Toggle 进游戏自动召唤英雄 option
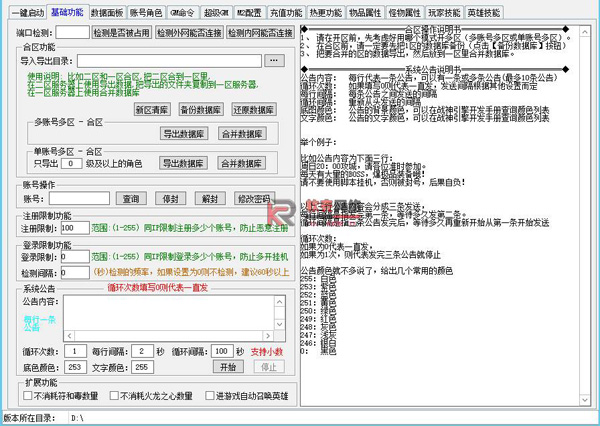Viewport: 600px width, 426px height. click(209, 395)
